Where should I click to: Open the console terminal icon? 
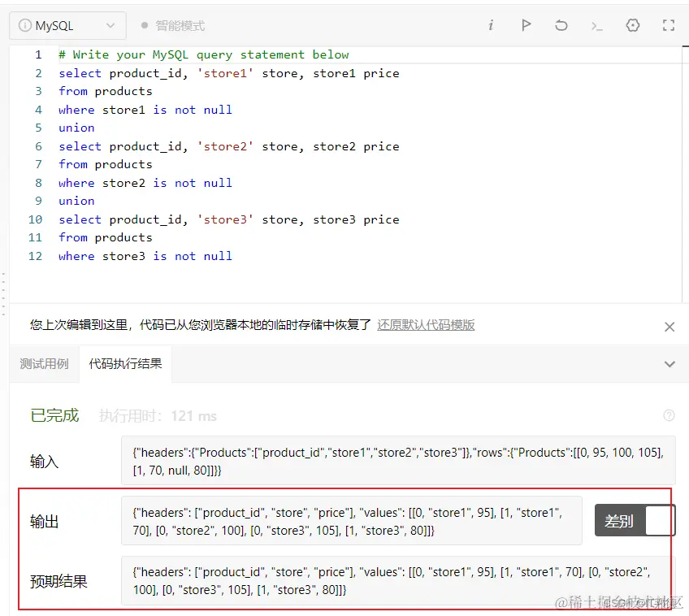(x=596, y=26)
